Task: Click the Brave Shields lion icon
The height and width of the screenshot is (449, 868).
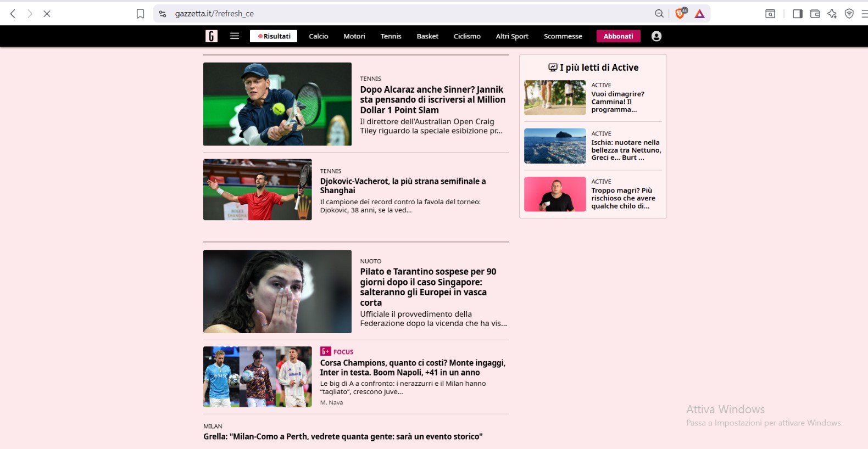Action: [680, 14]
